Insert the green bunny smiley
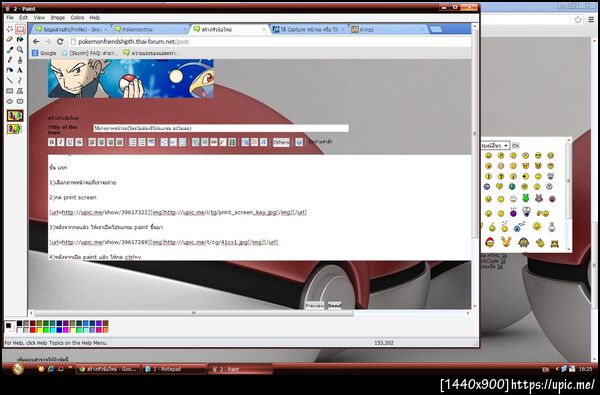The width and height of the screenshot is (600, 395). 526,198
